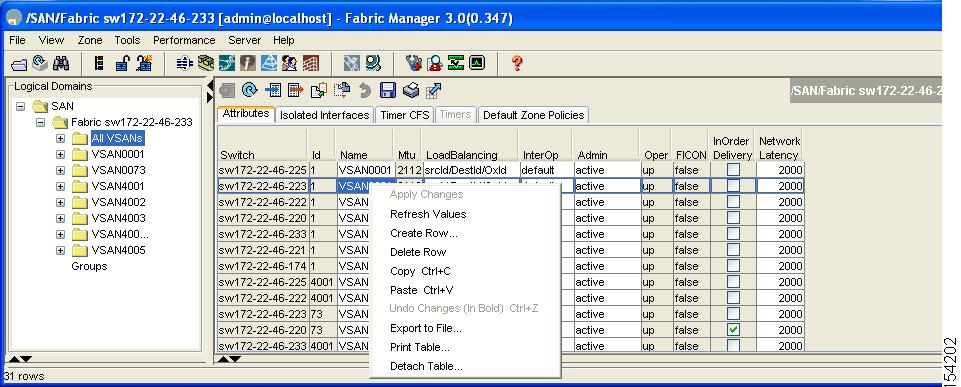Click the green checkmark rows icon

[456, 63]
